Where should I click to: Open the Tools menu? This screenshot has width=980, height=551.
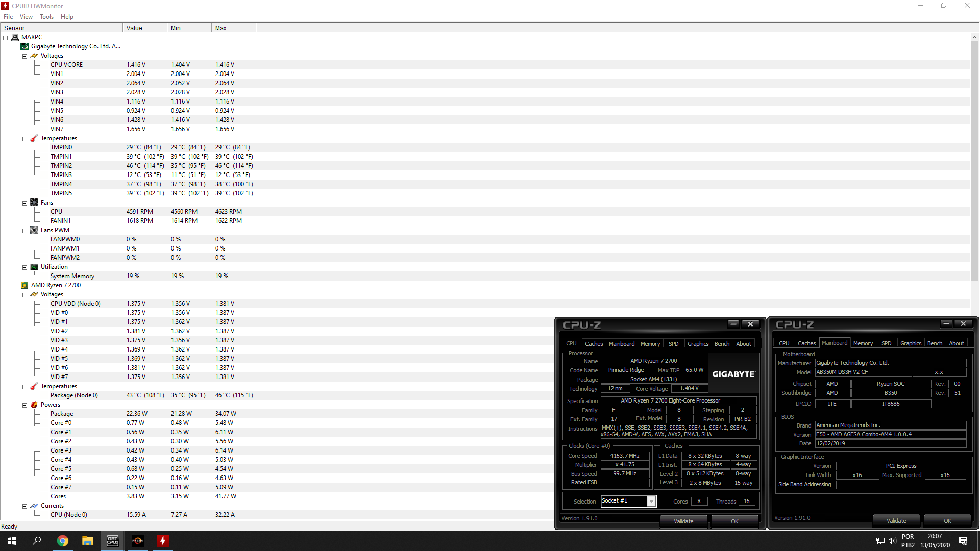(x=46, y=17)
